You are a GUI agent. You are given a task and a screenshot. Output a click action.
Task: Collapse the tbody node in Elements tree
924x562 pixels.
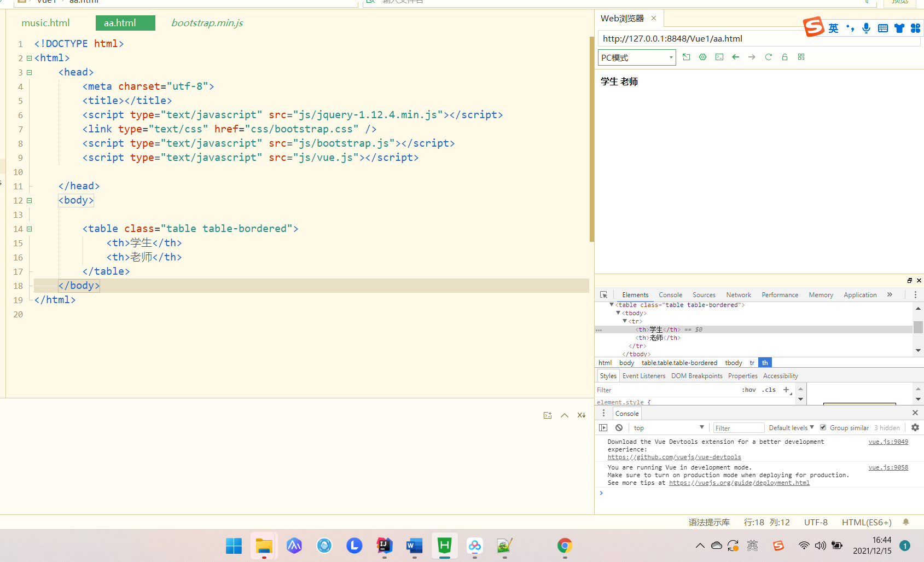click(x=618, y=313)
